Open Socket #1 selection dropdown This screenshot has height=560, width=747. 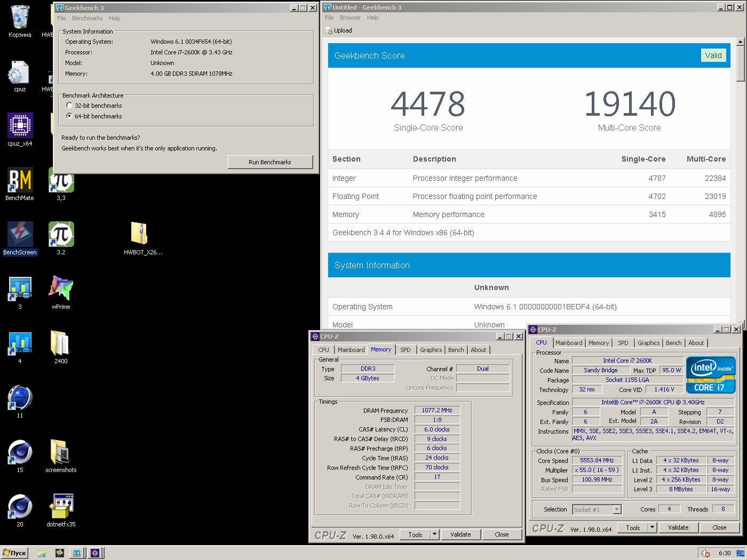click(x=597, y=509)
